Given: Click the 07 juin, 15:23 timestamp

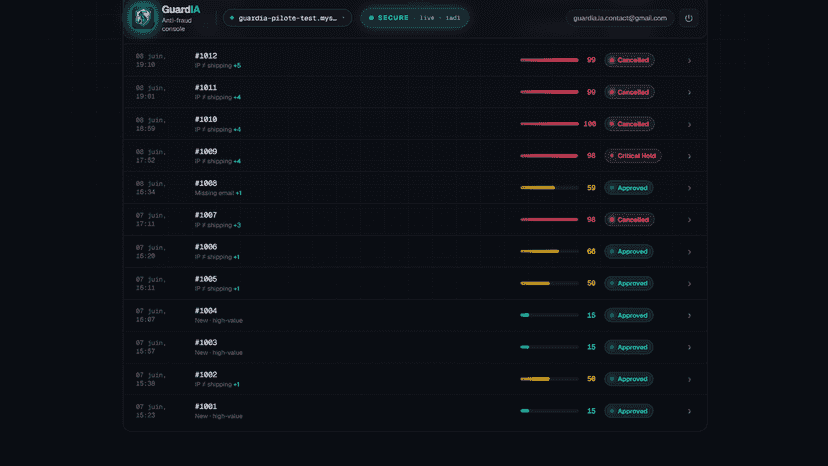Looking at the screenshot, I should coord(151,411).
